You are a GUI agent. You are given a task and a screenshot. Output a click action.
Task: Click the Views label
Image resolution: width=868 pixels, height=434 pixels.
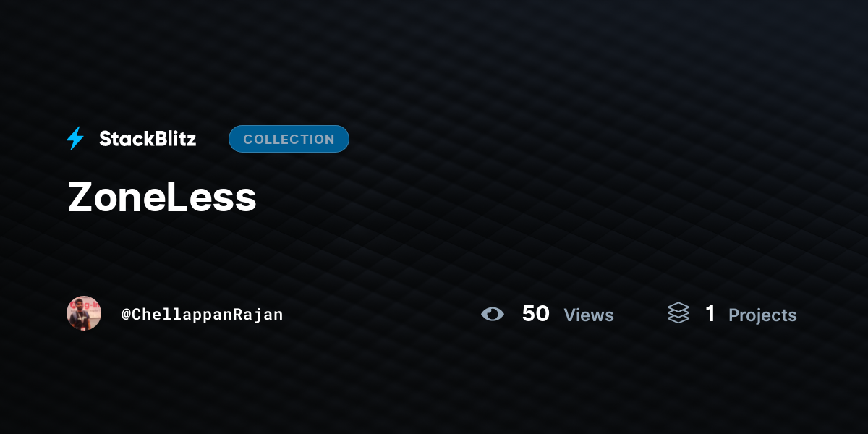click(x=589, y=315)
